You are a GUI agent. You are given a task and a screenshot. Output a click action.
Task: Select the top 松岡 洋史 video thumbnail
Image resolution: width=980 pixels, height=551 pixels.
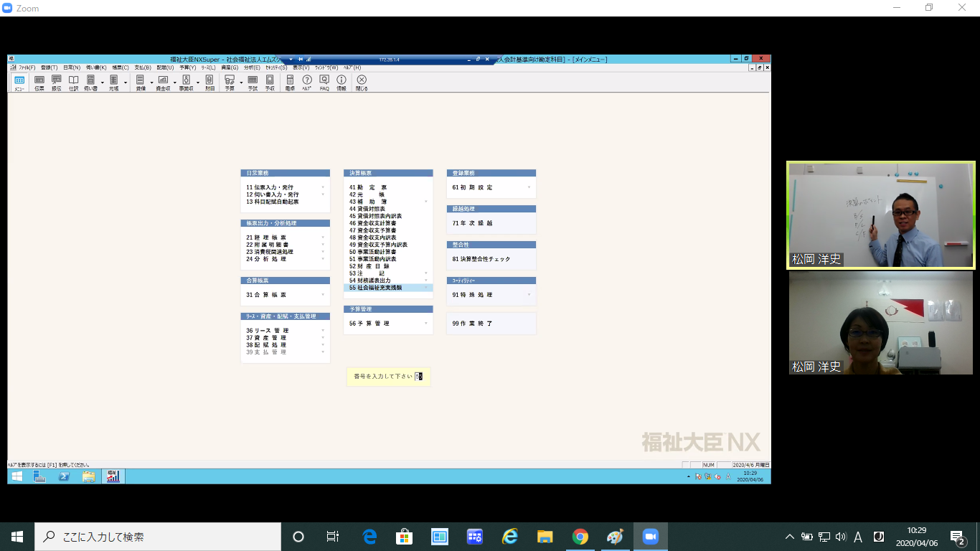pyautogui.click(x=881, y=215)
